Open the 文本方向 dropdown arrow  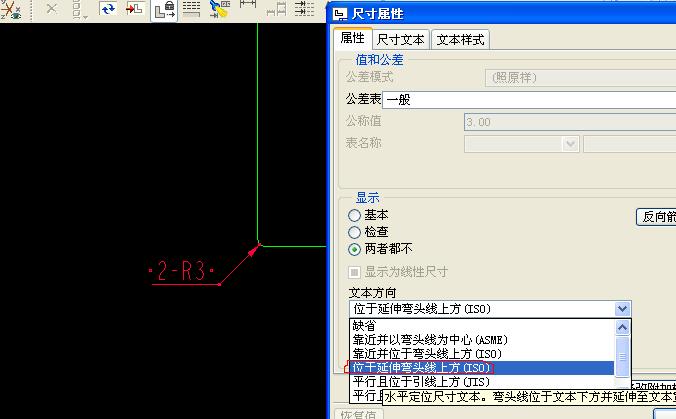click(622, 309)
